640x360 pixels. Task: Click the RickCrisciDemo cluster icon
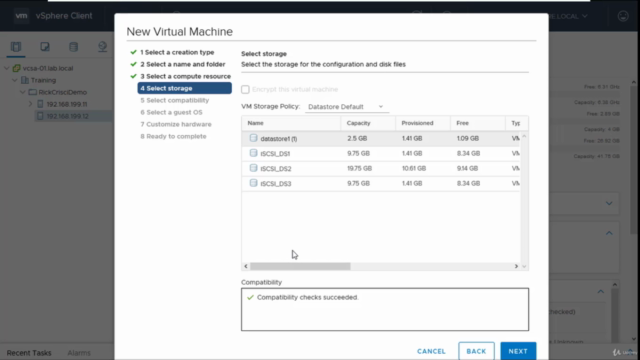pyautogui.click(x=33, y=92)
